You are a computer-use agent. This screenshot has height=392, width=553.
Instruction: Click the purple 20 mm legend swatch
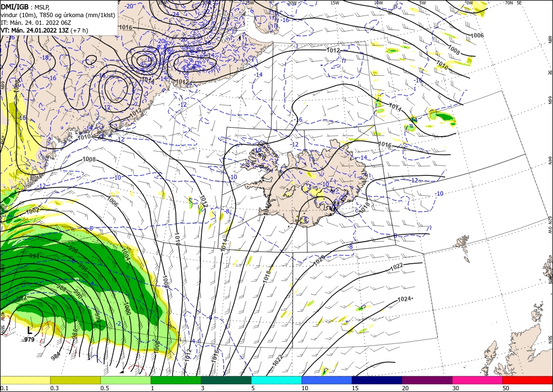point(427,380)
